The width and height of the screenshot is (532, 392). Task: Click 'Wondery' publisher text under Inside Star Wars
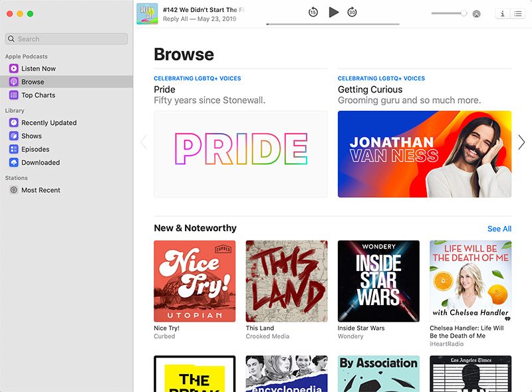pyautogui.click(x=350, y=336)
